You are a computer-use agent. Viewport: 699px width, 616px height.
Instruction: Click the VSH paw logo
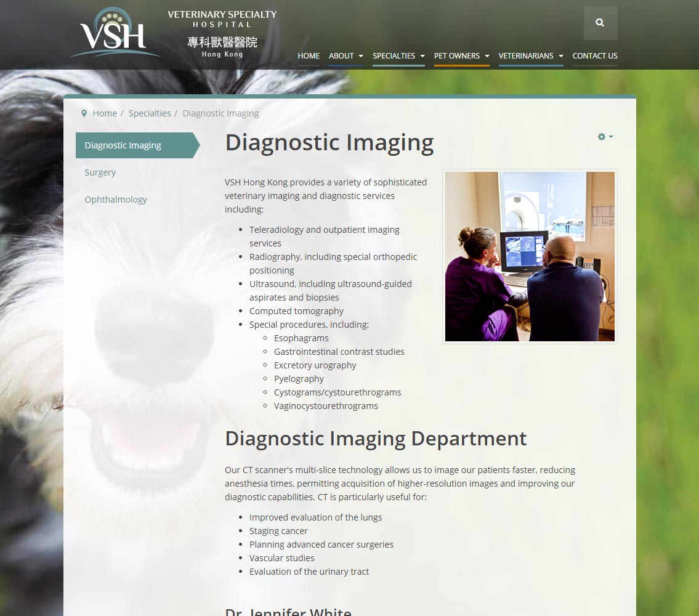point(114,33)
